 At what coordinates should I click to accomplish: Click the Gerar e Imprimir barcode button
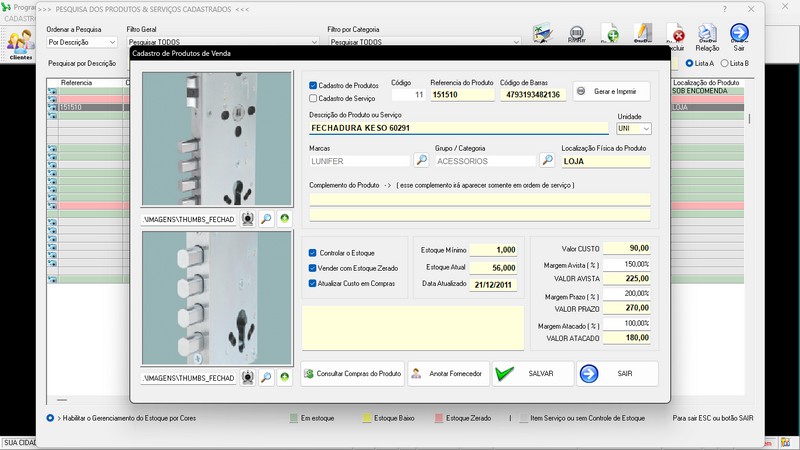pos(611,91)
